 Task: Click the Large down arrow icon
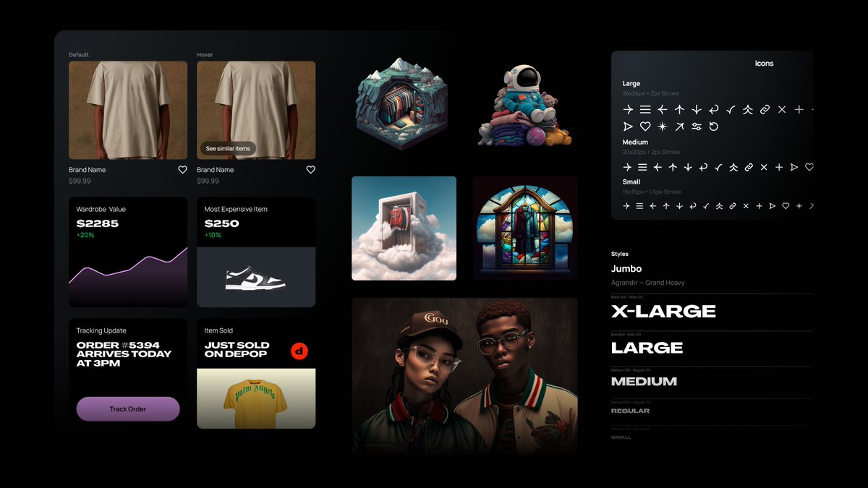(697, 110)
